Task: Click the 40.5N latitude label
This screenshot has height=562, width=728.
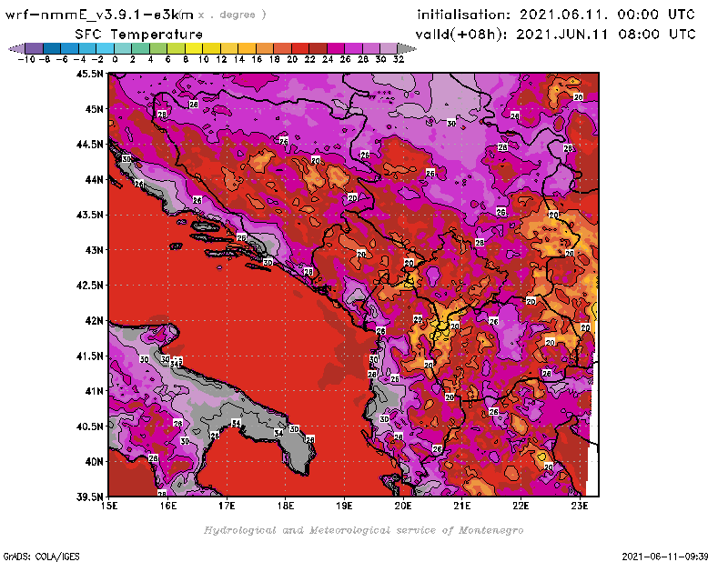Action: click(89, 427)
